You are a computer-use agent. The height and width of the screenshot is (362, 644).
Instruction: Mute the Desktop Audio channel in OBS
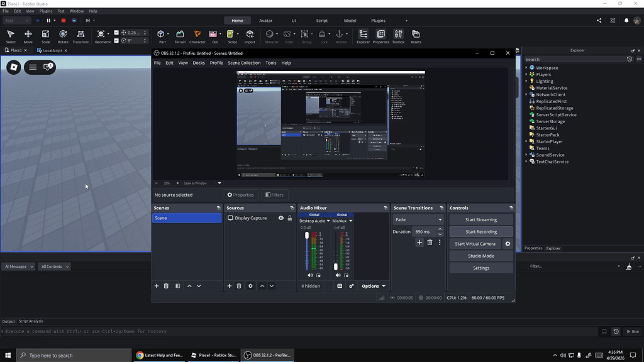pos(310,275)
